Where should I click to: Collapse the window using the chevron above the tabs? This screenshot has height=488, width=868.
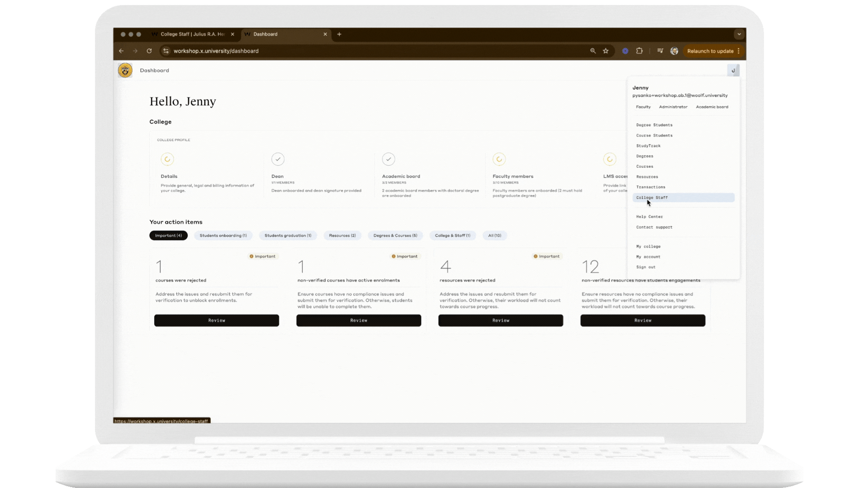pos(739,34)
